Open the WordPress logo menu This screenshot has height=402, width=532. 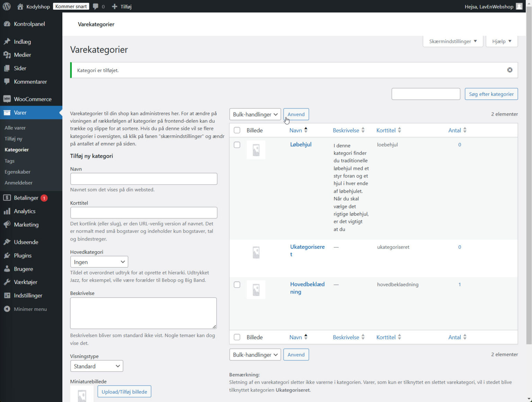pyautogui.click(x=7, y=6)
